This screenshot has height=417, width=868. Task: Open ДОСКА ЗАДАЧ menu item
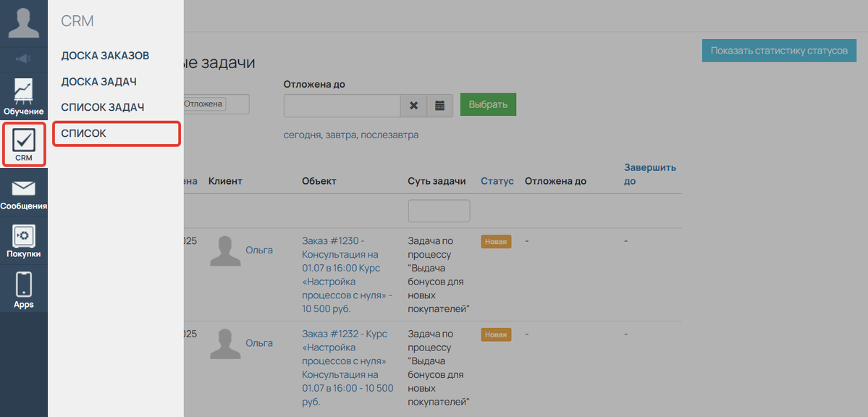pos(98,82)
